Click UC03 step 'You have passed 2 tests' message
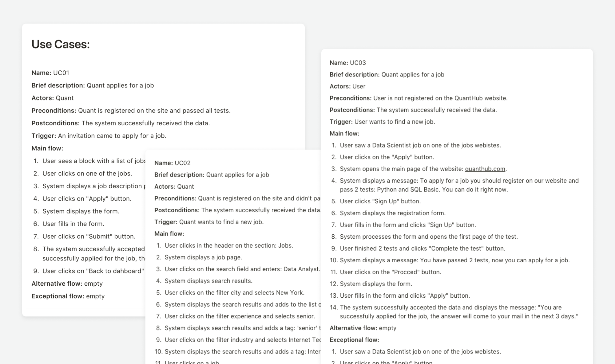 click(x=455, y=260)
